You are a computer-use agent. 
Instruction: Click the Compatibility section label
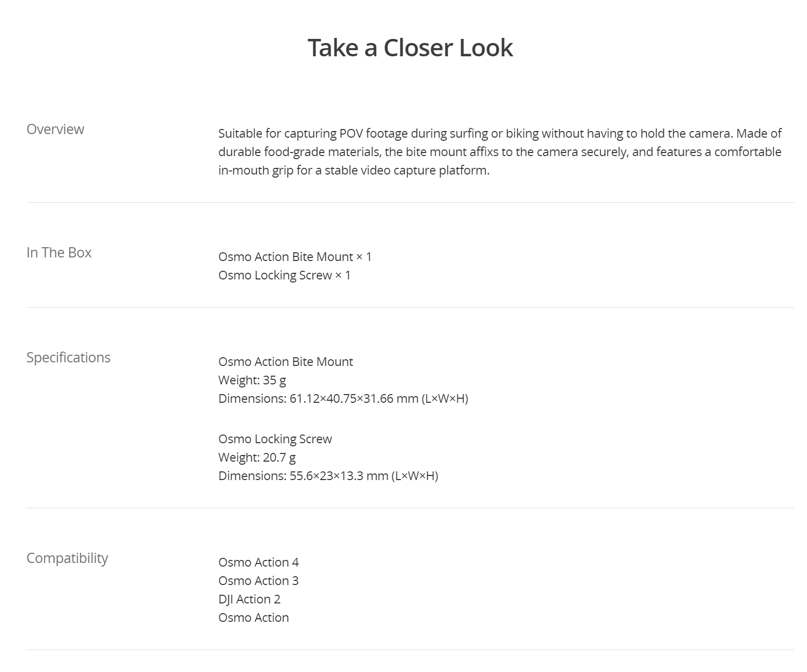(67, 558)
